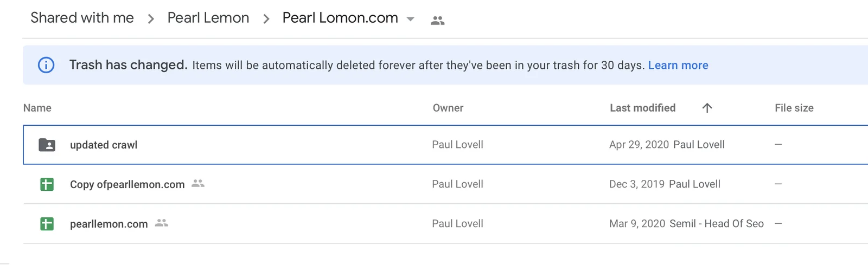Click the Sheets icon beside Copy ofpearllemon.com
868x265 pixels.
[x=47, y=184]
